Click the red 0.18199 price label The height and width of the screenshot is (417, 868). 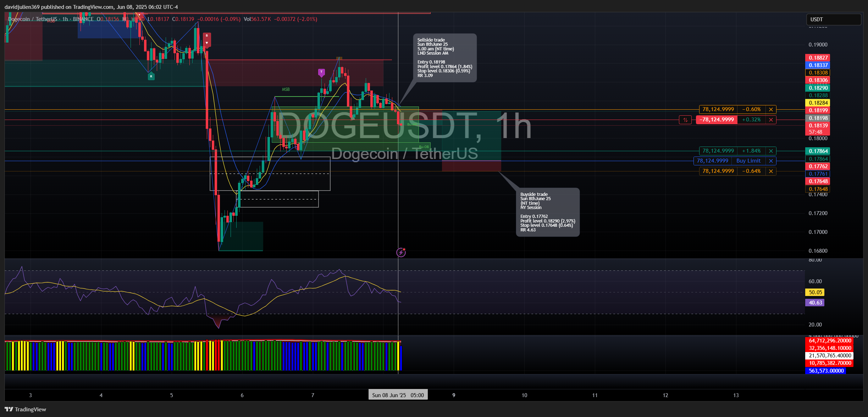818,110
